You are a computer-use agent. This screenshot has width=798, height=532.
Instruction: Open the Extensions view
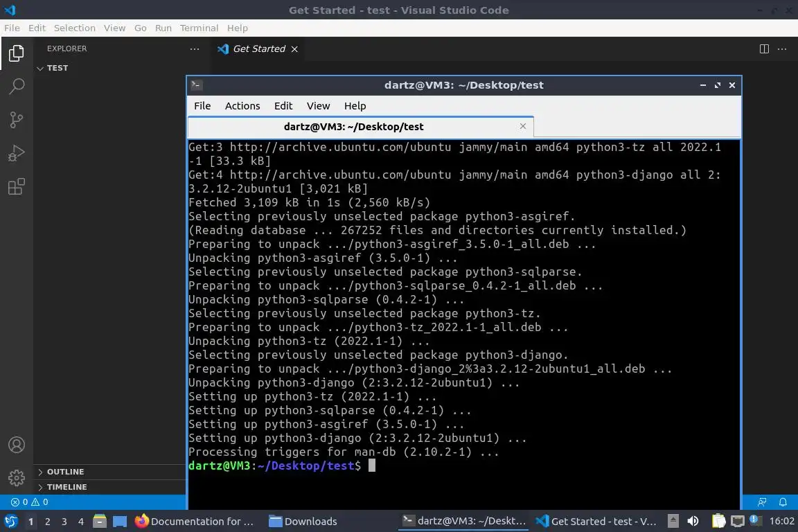17,187
